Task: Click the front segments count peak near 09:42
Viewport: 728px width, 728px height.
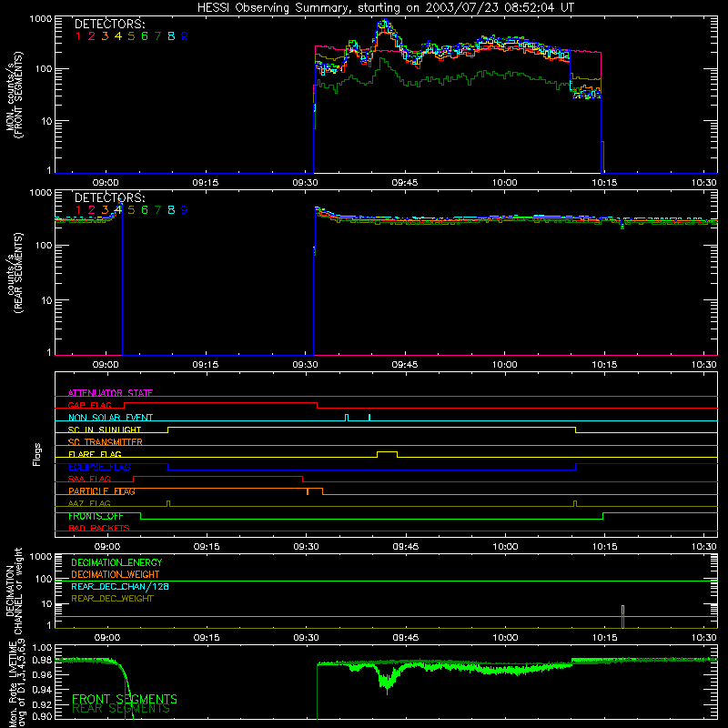Action: (x=383, y=22)
